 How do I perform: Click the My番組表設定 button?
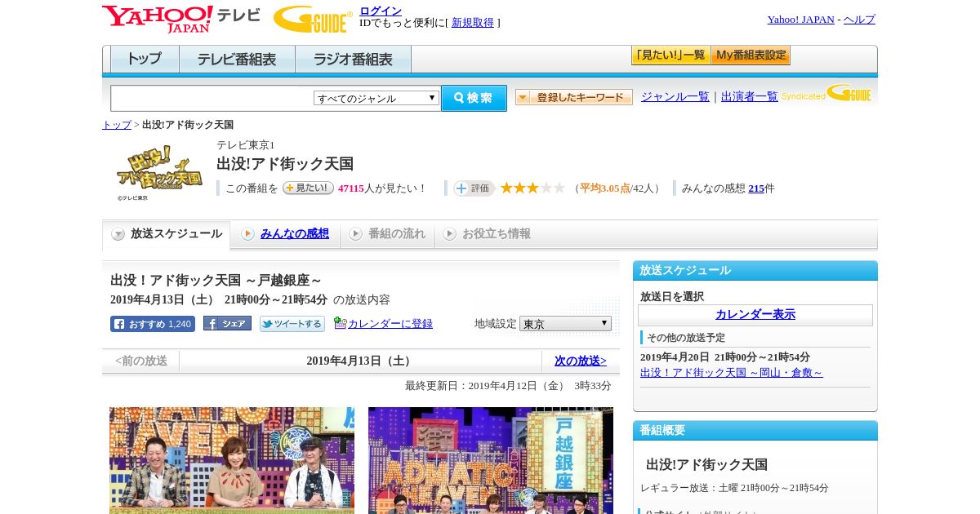[x=751, y=55]
